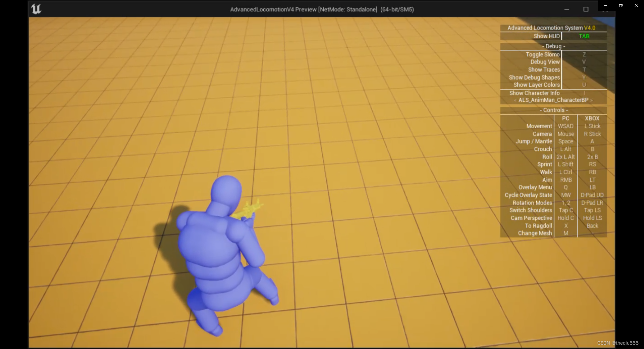The width and height of the screenshot is (644, 349).
Task: Click the green "TAB" key label
Action: click(x=584, y=36)
